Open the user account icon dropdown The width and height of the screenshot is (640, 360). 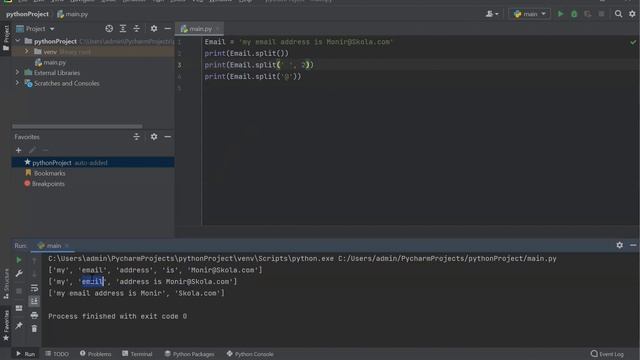(x=492, y=14)
